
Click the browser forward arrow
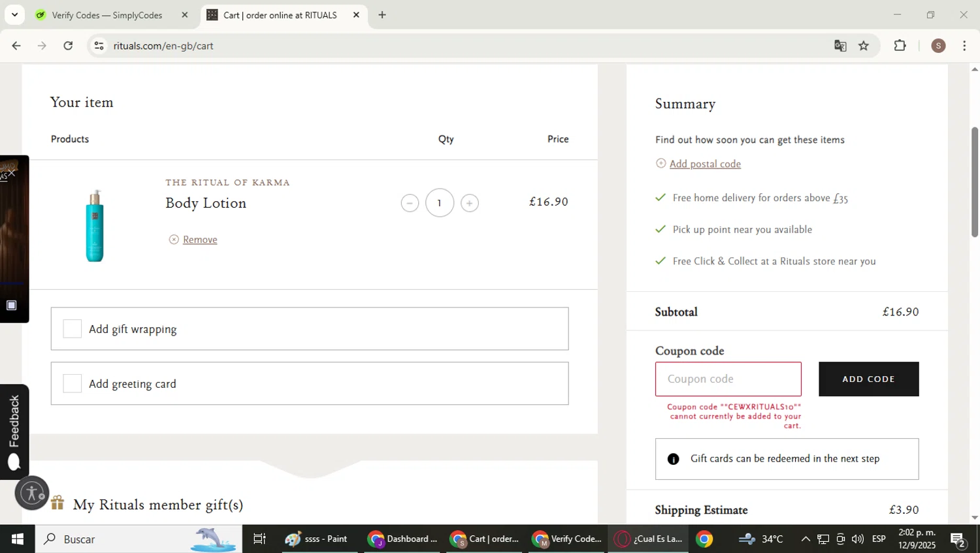42,46
